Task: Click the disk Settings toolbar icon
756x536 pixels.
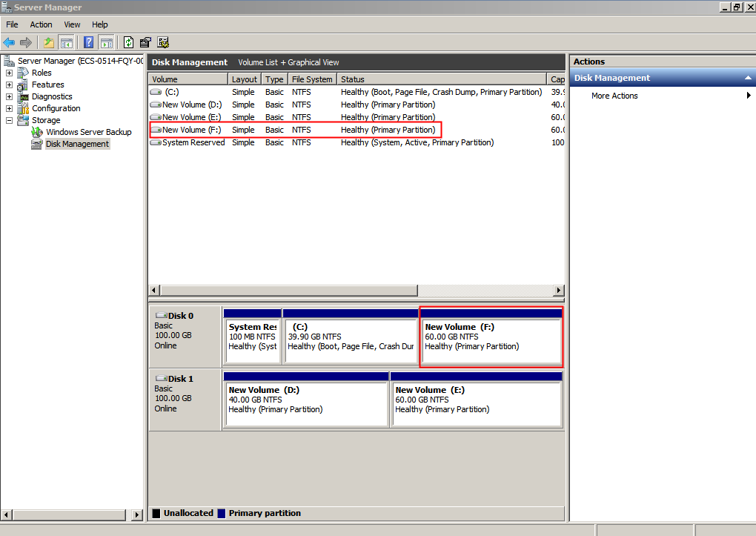Action: click(163, 42)
